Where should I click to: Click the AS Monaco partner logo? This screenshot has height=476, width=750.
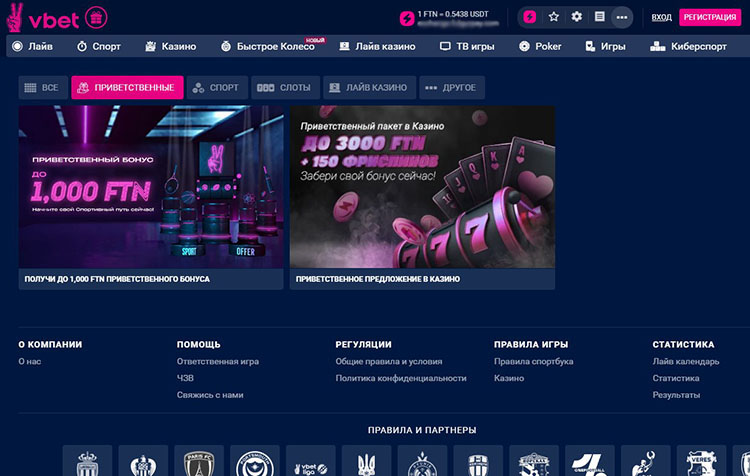tap(88, 462)
